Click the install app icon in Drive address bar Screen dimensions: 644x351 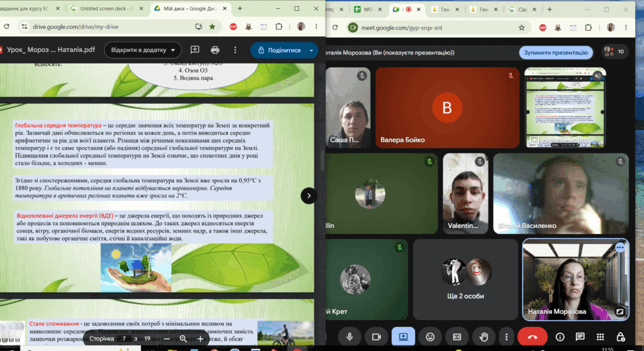[x=199, y=27]
